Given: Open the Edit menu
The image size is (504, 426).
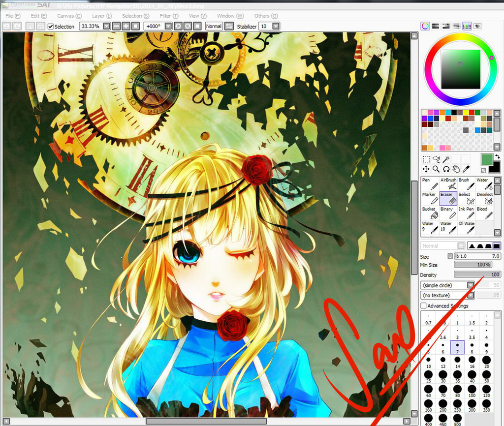Looking at the screenshot, I should pos(38,16).
